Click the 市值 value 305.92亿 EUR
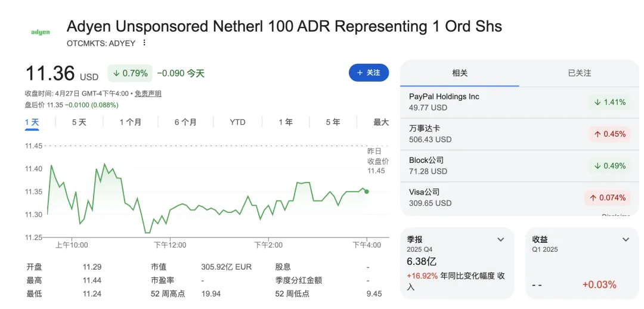The height and width of the screenshot is (309, 644). 227,267
